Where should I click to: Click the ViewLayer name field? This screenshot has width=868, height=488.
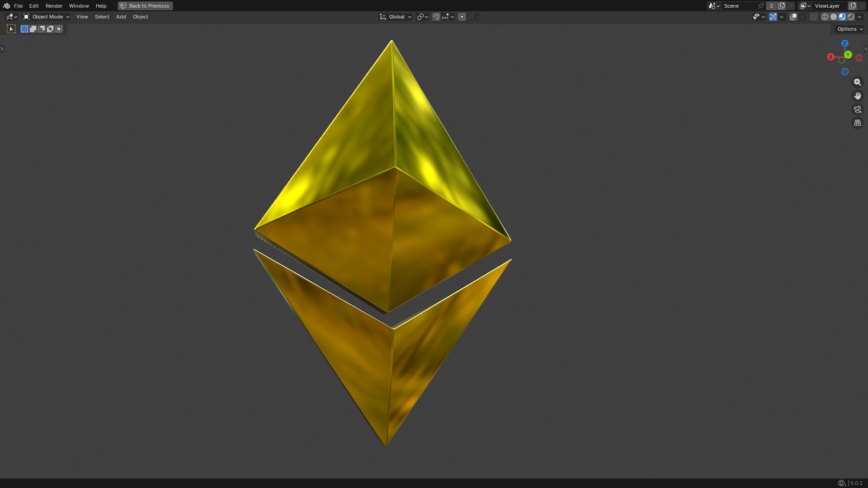(830, 6)
